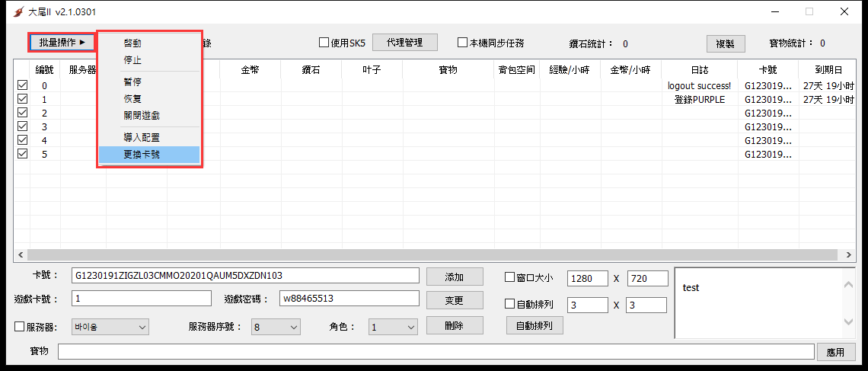Click the app logo icon in title bar
Image resolution: width=868 pixels, height=371 pixels.
tap(19, 12)
